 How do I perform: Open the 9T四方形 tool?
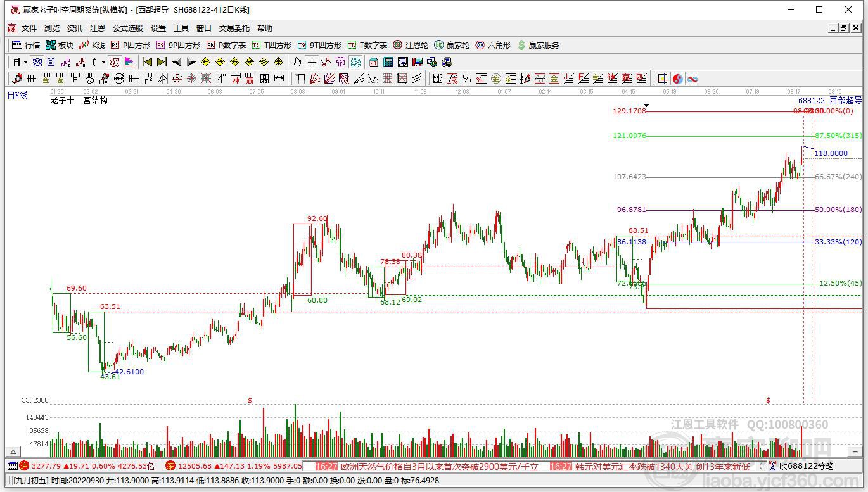coord(319,45)
